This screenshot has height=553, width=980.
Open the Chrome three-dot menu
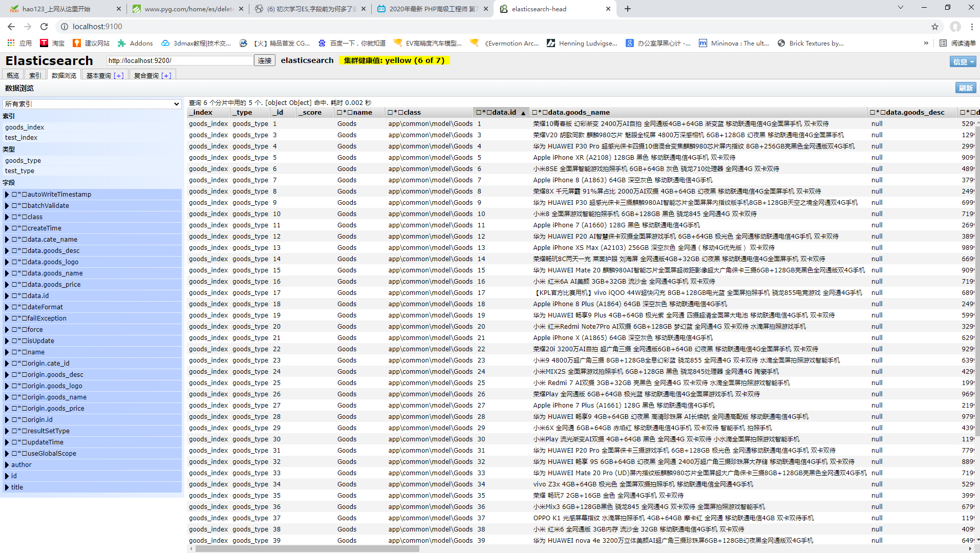click(972, 27)
